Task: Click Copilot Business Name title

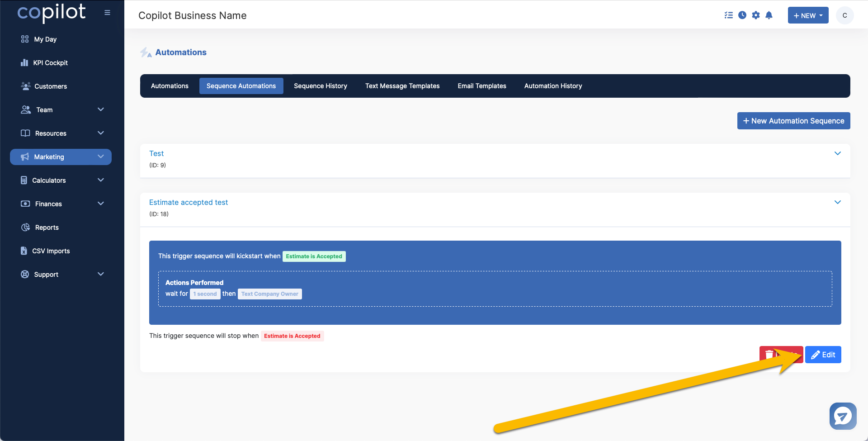Action: pos(193,15)
